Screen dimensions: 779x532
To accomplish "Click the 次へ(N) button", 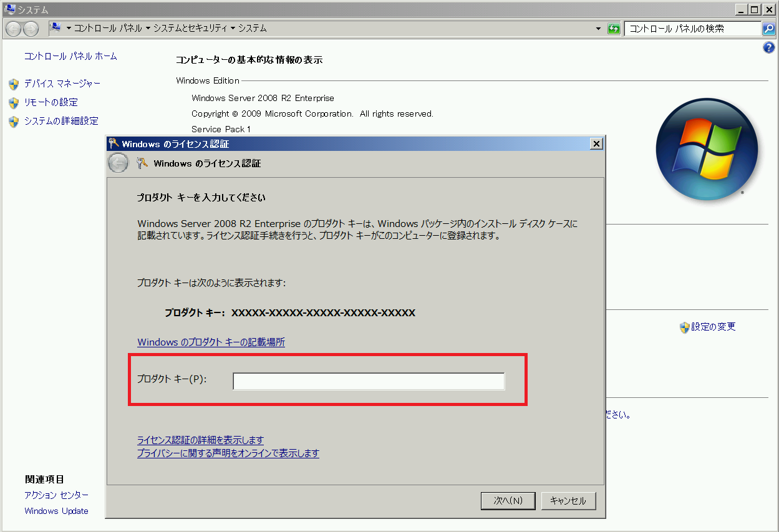I will (508, 501).
